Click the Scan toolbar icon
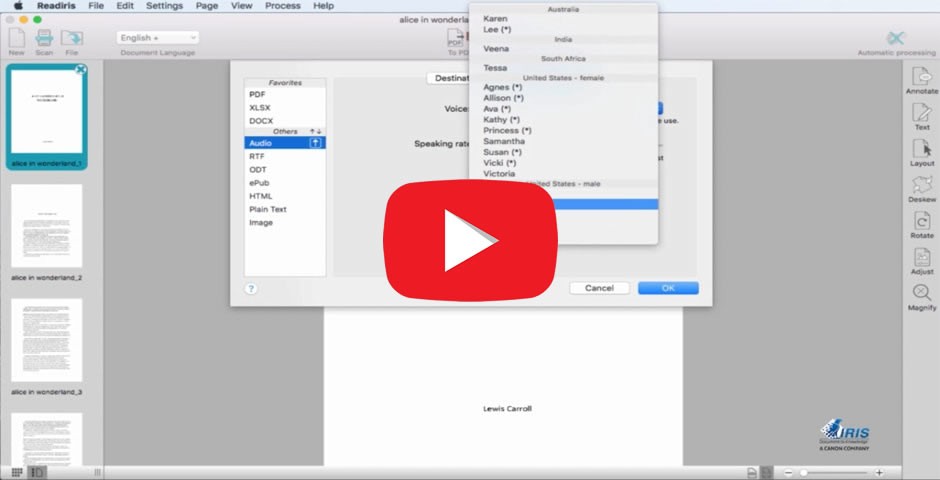The height and width of the screenshot is (480, 940). click(44, 38)
